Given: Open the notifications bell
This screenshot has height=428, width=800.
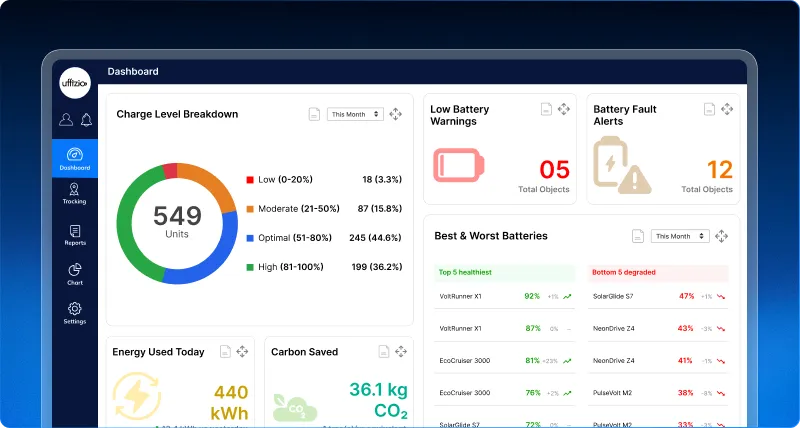Looking at the screenshot, I should [86, 119].
